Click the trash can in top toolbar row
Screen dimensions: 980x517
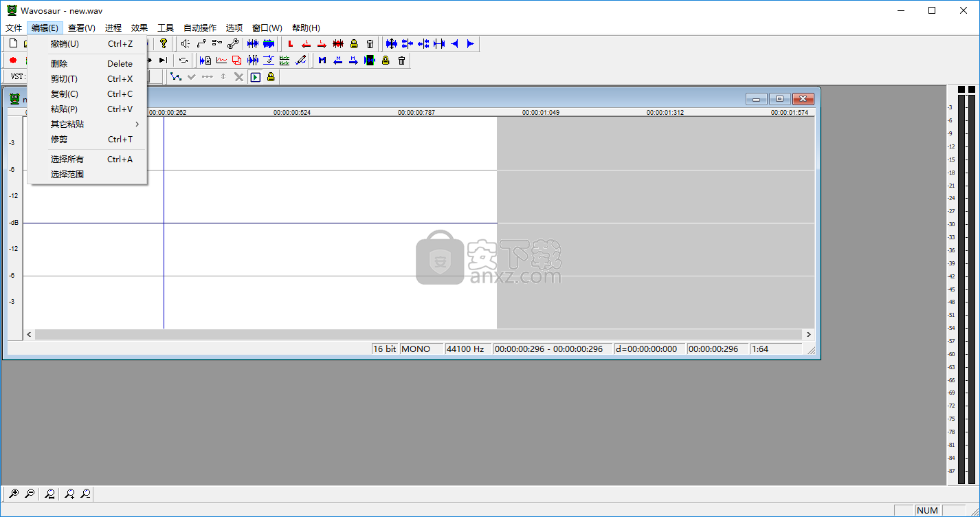[x=370, y=43]
